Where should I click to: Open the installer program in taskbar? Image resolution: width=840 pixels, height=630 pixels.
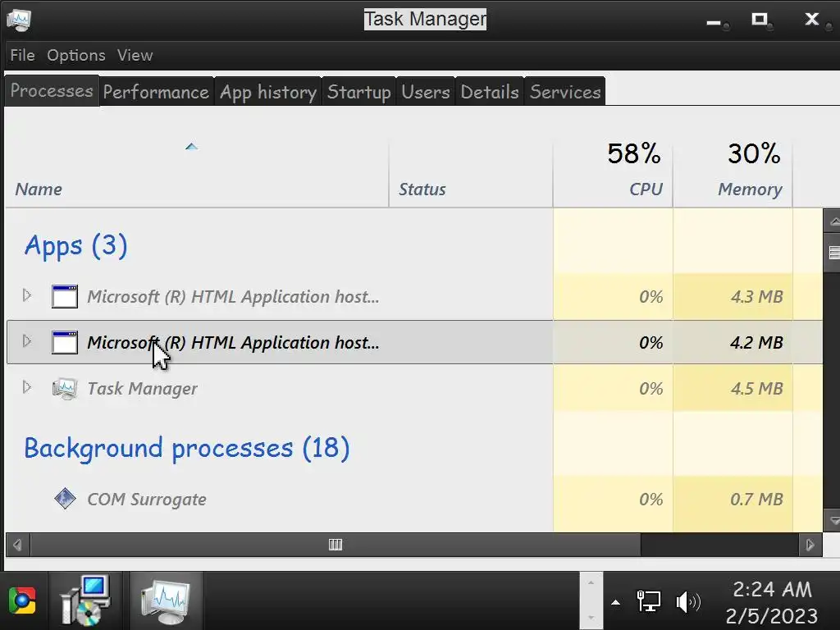click(x=85, y=600)
